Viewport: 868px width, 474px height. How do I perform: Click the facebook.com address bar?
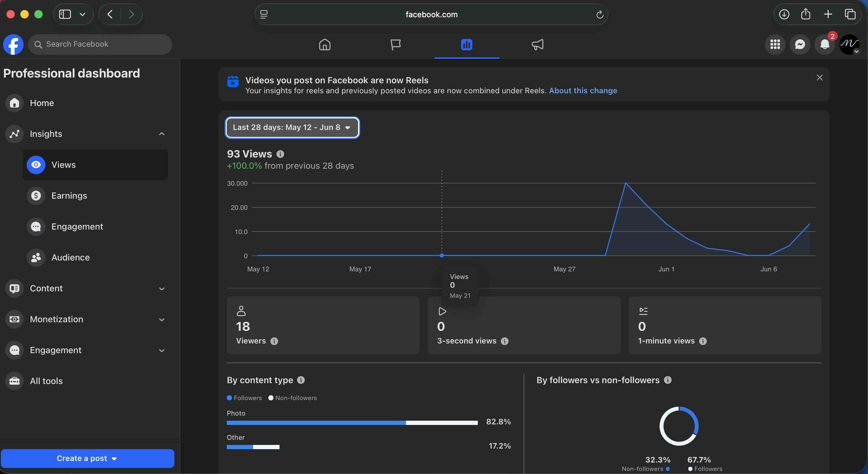[x=431, y=15]
